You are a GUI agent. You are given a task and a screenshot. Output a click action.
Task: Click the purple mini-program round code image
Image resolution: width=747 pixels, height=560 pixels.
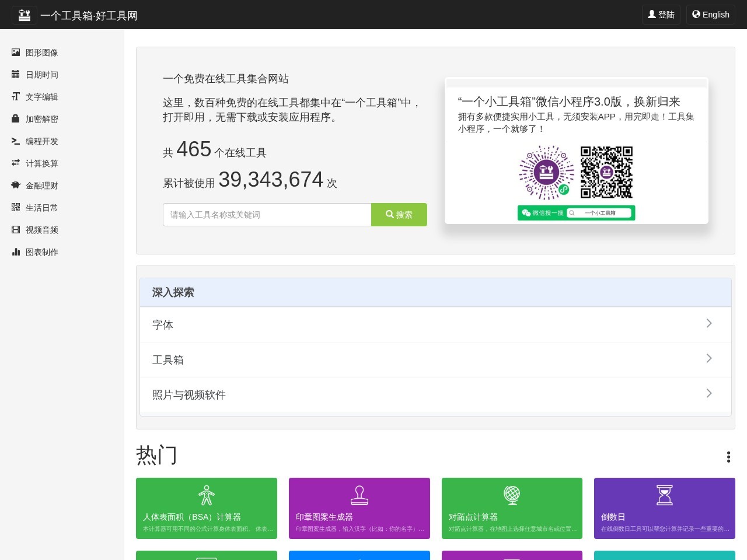547,173
